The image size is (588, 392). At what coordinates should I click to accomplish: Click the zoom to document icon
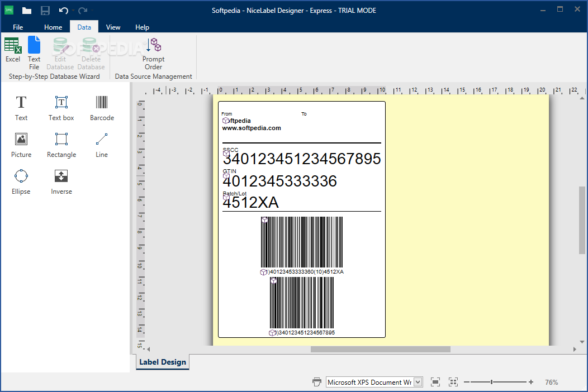435,382
